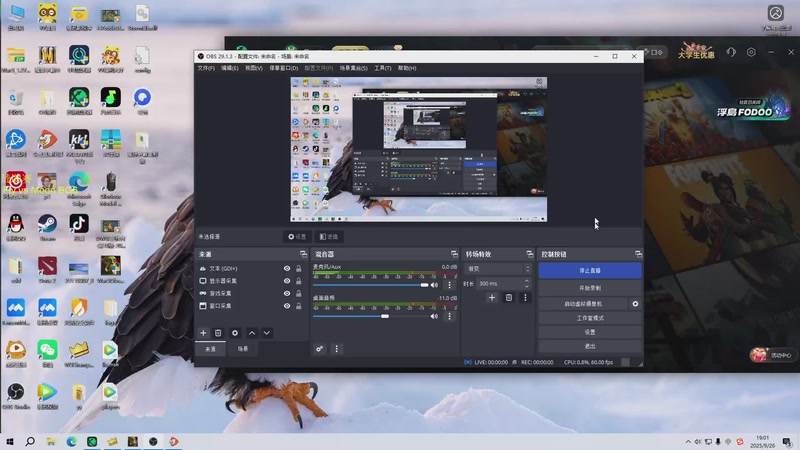Open settings hexagon icon in background window

(751, 52)
